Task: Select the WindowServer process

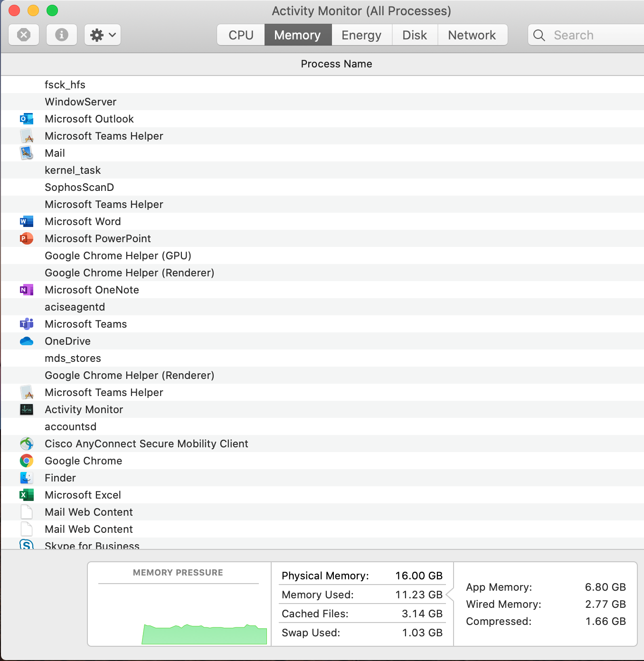Action: pyautogui.click(x=322, y=102)
